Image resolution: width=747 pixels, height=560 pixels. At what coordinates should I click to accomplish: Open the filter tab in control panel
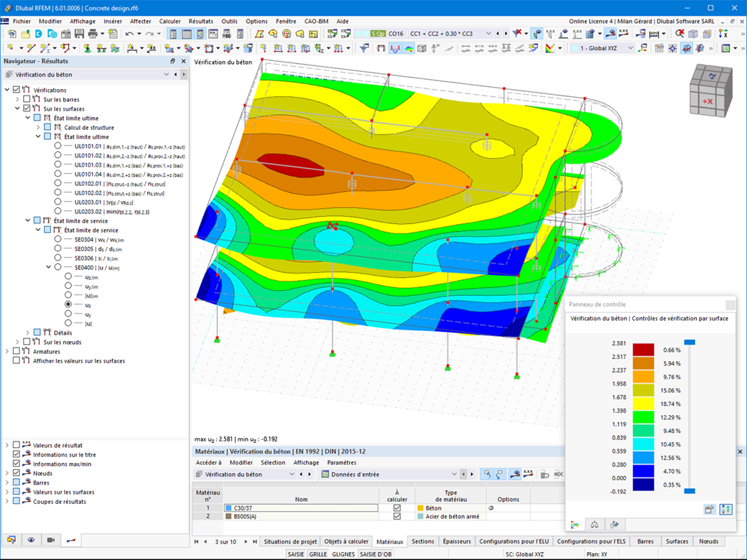tap(615, 525)
